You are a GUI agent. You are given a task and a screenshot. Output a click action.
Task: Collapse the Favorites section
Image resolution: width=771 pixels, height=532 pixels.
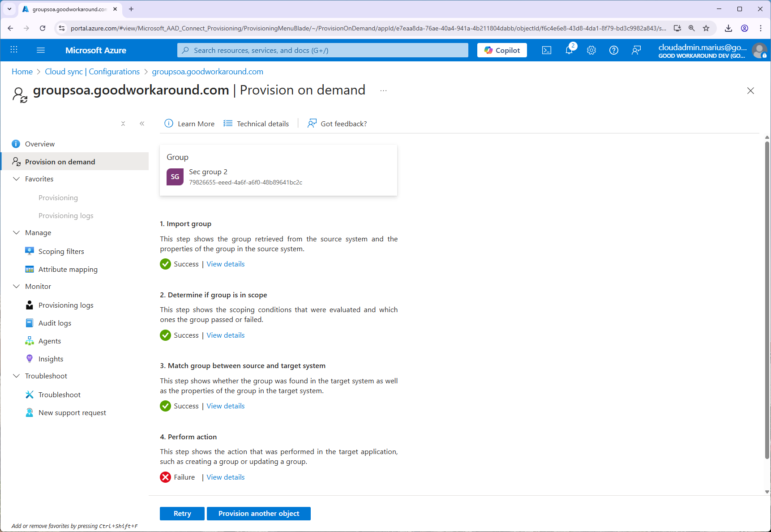pyautogui.click(x=17, y=179)
